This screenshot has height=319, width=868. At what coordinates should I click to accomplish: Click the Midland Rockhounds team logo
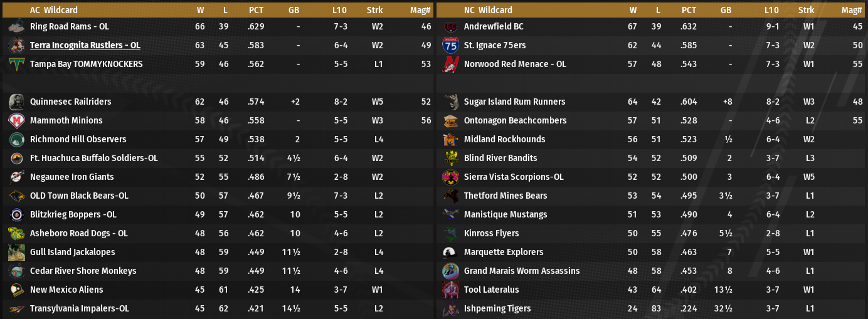coord(450,139)
